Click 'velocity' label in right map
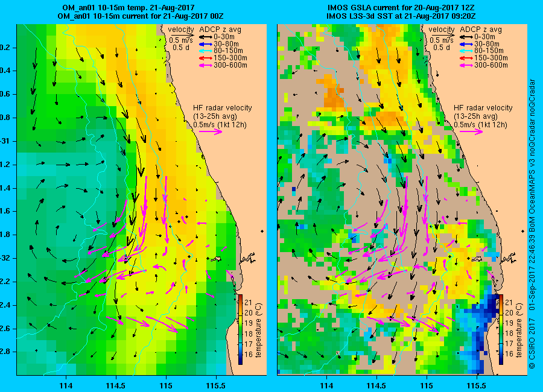The width and height of the screenshot is (543, 392). coord(442,30)
